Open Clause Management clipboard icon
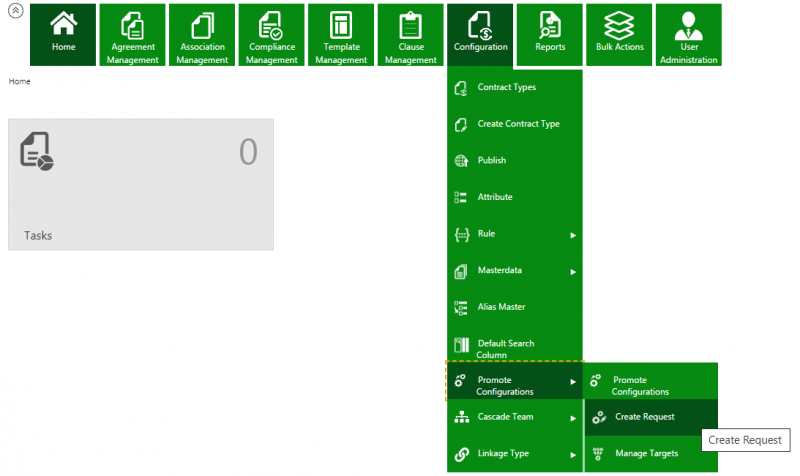Viewport: 800px width, 476px height. tap(411, 24)
